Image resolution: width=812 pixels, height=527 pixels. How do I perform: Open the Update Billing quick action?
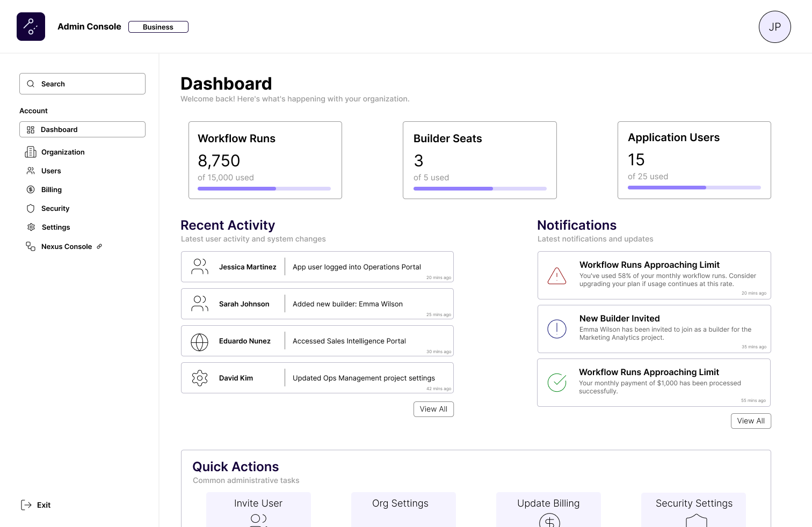[548, 509]
